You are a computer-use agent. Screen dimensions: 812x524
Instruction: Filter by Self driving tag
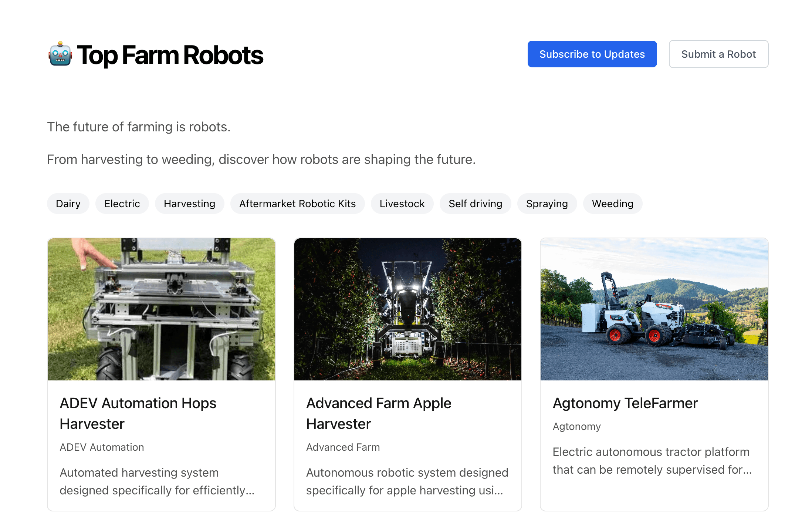(475, 204)
